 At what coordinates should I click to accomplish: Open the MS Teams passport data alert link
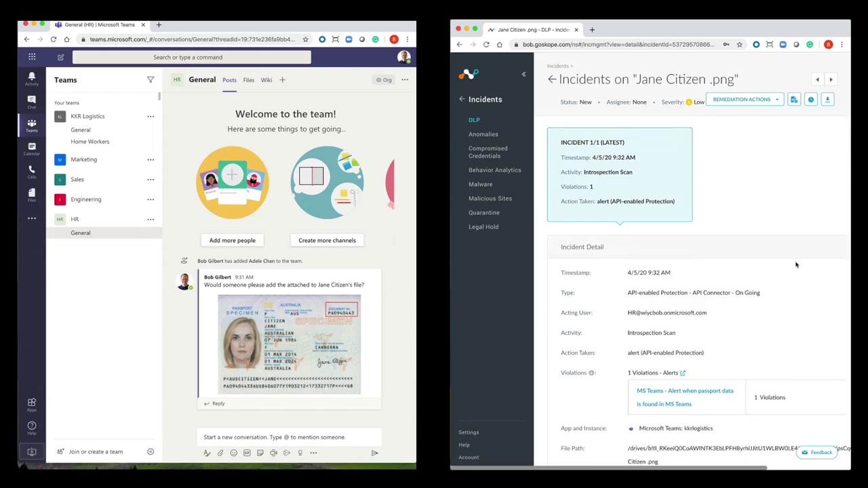tap(684, 397)
